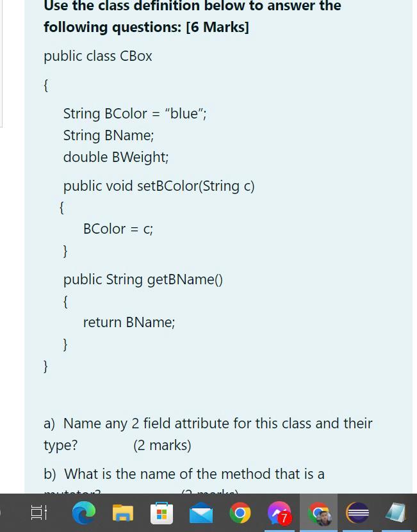Open File Explorer from the taskbar

123,513
